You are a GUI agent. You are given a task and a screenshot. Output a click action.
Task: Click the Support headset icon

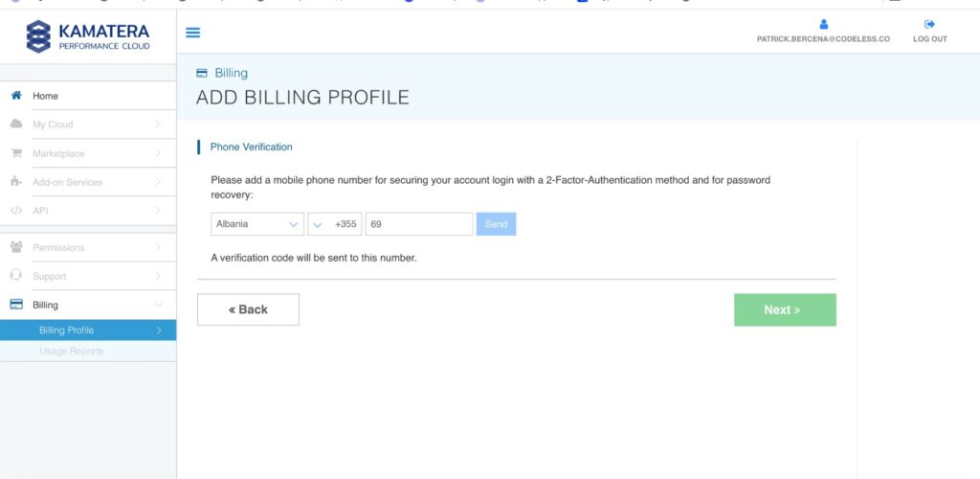click(15, 276)
